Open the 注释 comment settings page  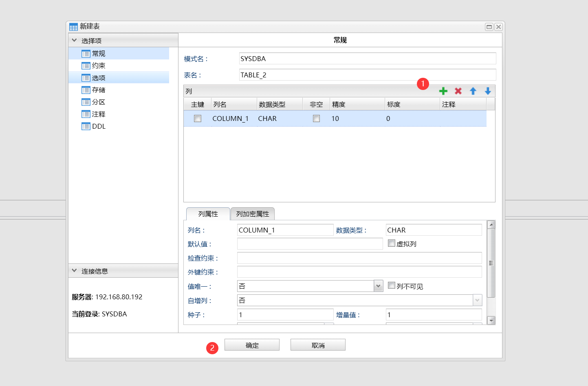point(99,114)
